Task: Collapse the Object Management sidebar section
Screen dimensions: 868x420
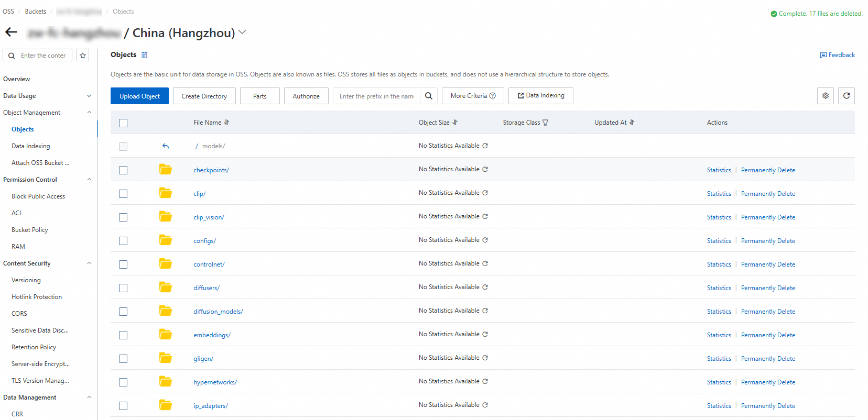Action: pos(89,113)
